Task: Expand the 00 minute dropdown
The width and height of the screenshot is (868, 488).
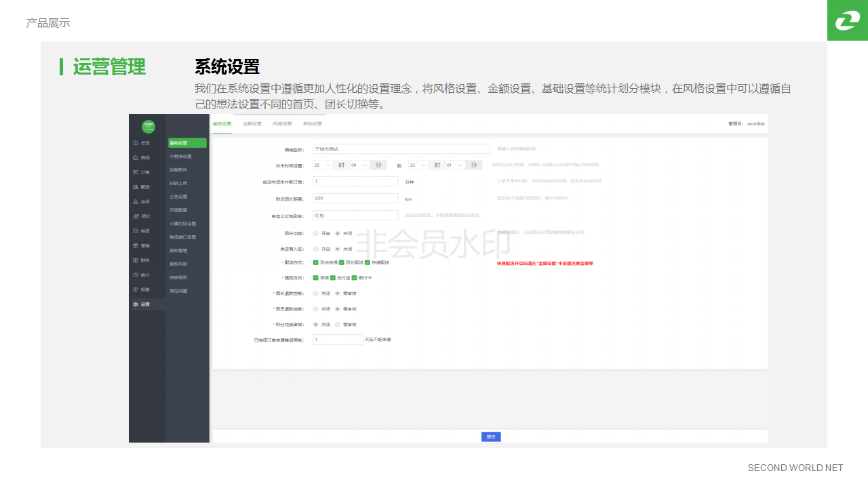Action: (x=359, y=165)
